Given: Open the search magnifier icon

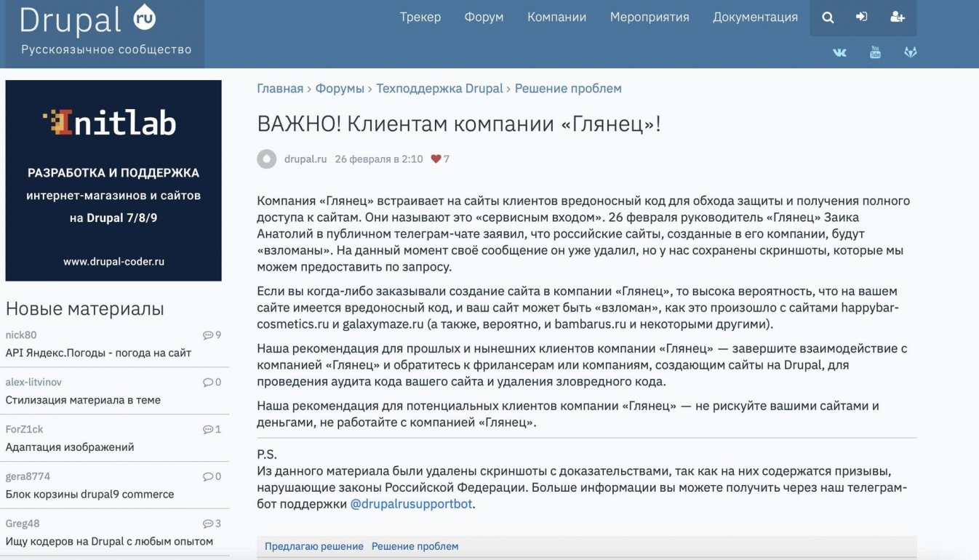Looking at the screenshot, I should pos(828,17).
